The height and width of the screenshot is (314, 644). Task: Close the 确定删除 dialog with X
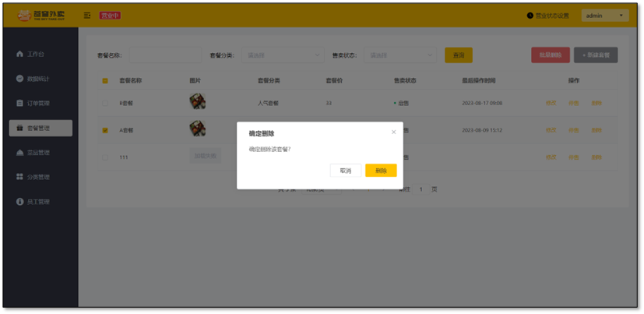[393, 132]
